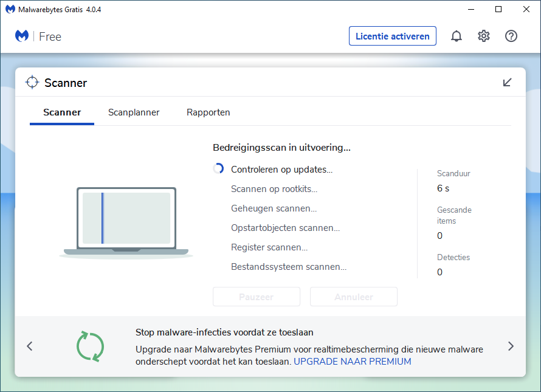Follow the UPGRADE NAAR PREMIUM link
Image resolution: width=541 pixels, height=392 pixels.
[x=353, y=362]
